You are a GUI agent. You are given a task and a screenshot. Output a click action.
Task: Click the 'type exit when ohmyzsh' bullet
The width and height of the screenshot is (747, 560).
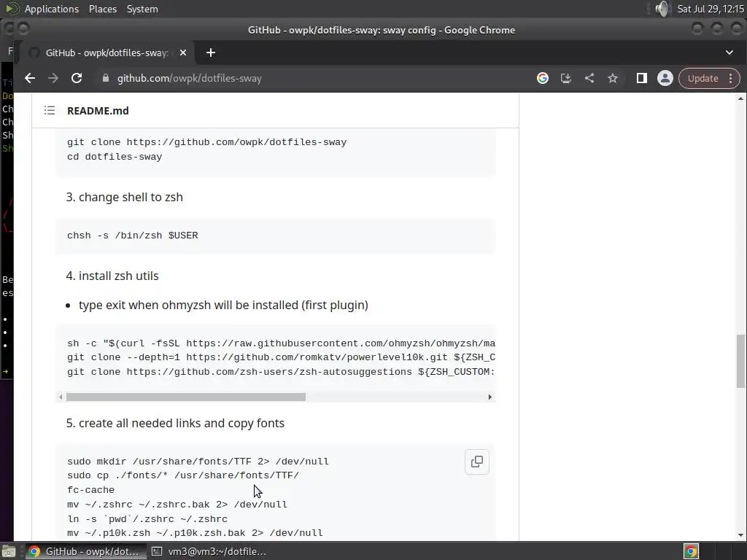(x=223, y=305)
